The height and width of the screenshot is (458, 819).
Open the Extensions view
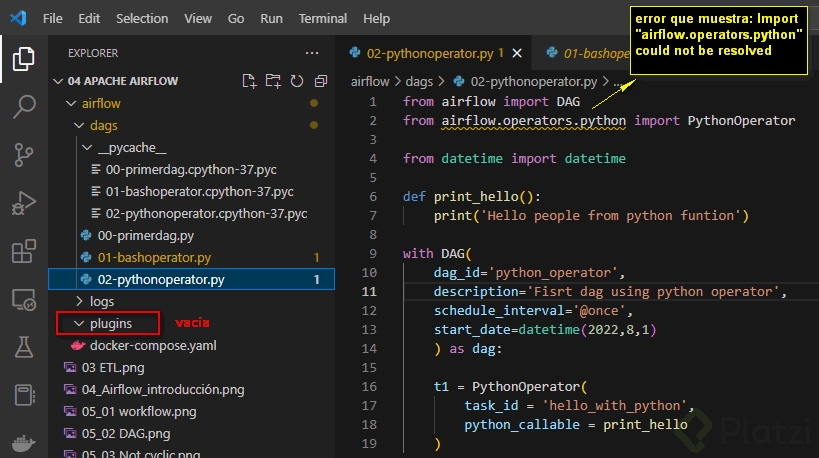pos(22,251)
